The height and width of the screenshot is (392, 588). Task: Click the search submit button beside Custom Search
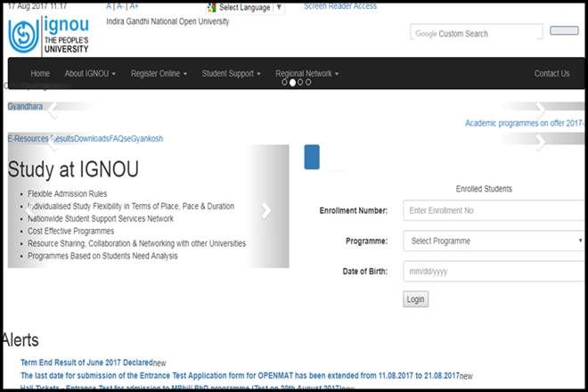coord(564,31)
